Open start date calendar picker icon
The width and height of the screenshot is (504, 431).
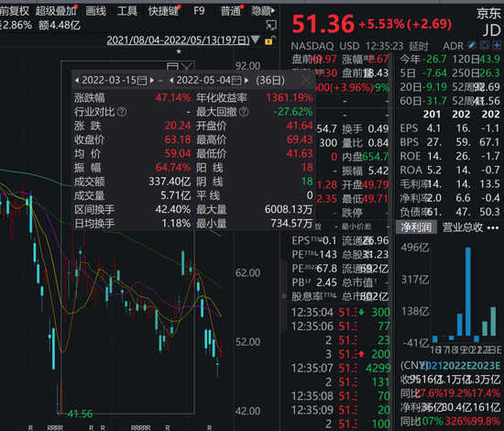(142, 80)
